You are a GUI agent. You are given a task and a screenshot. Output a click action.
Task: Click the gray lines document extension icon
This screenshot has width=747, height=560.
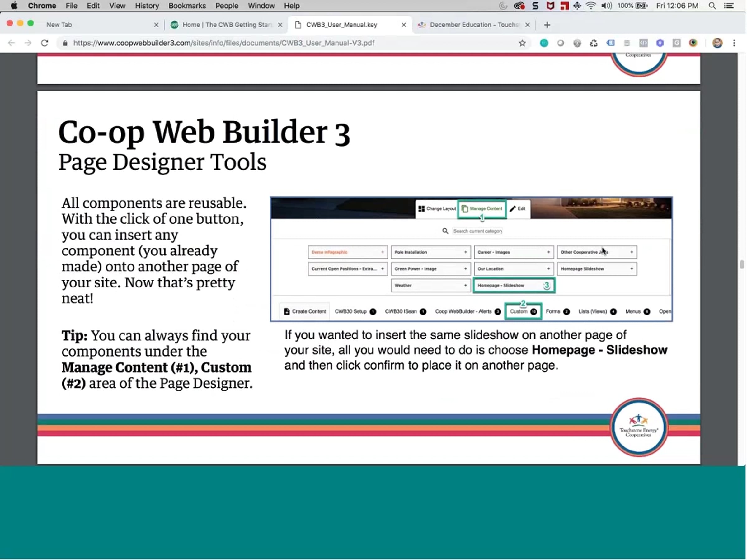[x=627, y=43]
